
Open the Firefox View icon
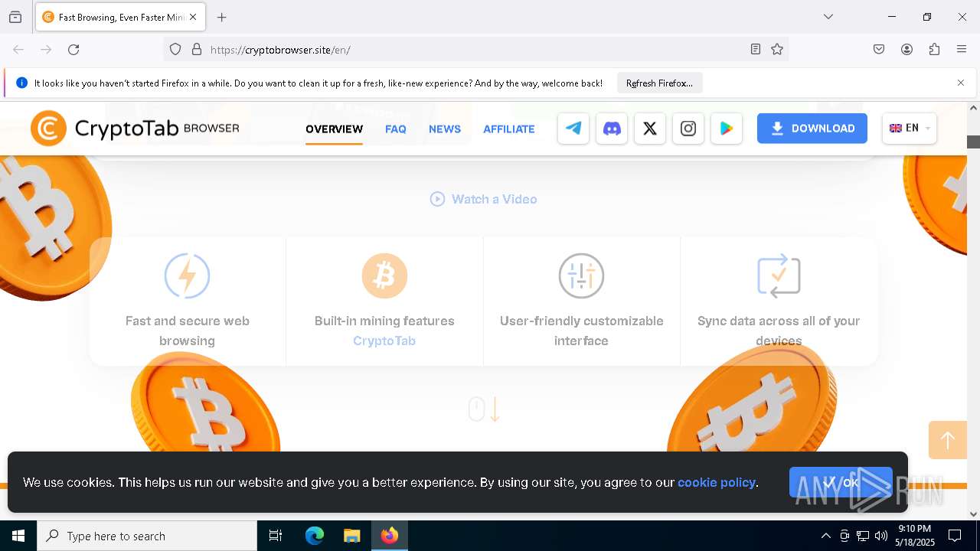tap(15, 17)
